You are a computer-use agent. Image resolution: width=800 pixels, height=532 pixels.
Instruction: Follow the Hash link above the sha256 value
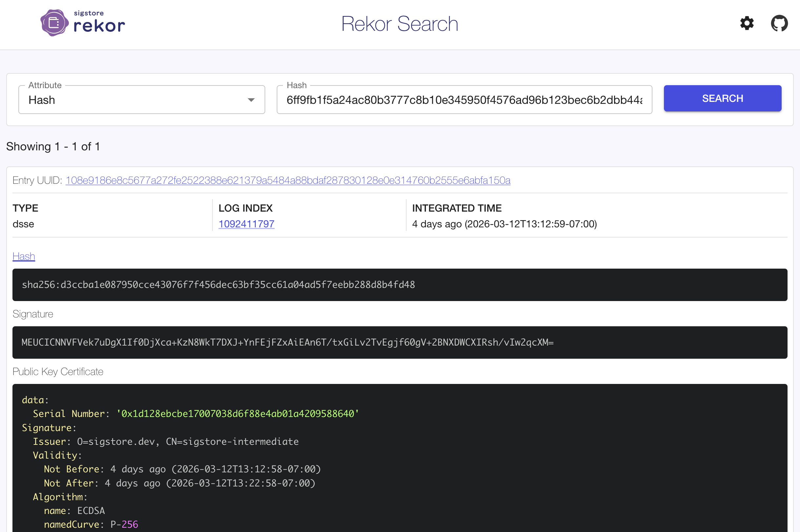(23, 256)
